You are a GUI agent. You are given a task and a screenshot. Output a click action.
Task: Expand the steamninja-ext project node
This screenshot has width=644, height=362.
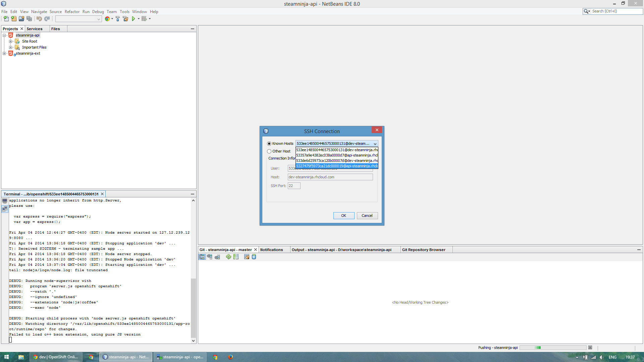tap(4, 54)
